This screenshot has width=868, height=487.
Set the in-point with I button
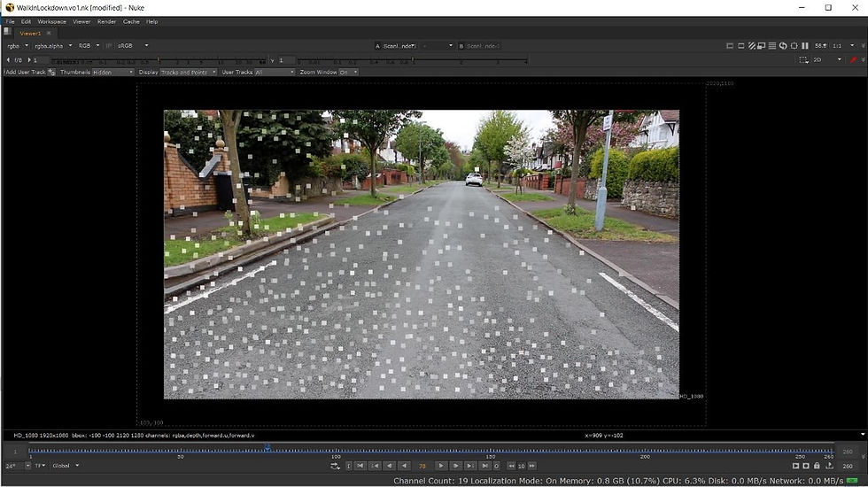point(349,466)
